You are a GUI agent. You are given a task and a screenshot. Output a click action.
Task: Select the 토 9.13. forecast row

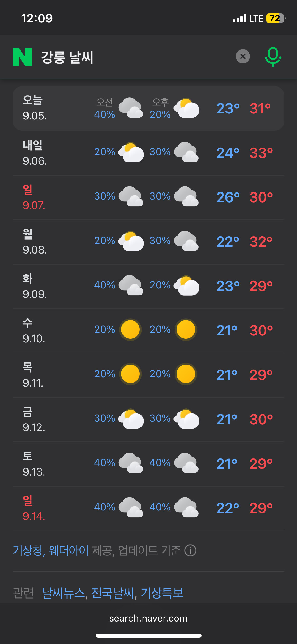tap(148, 464)
